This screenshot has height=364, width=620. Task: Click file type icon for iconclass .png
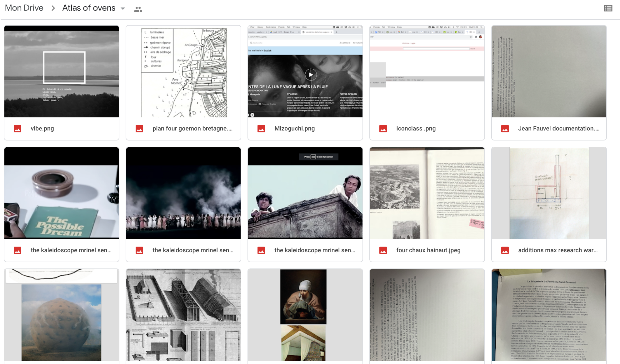click(x=383, y=129)
